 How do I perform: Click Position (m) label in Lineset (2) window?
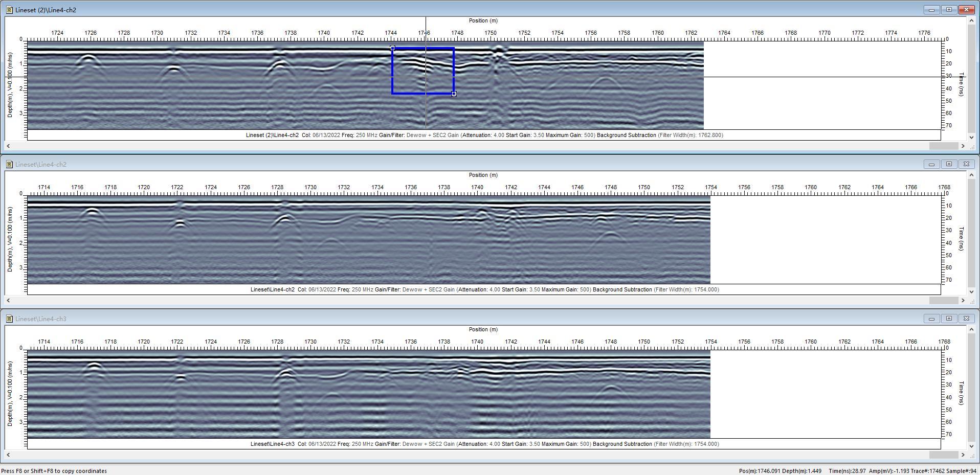click(x=483, y=20)
